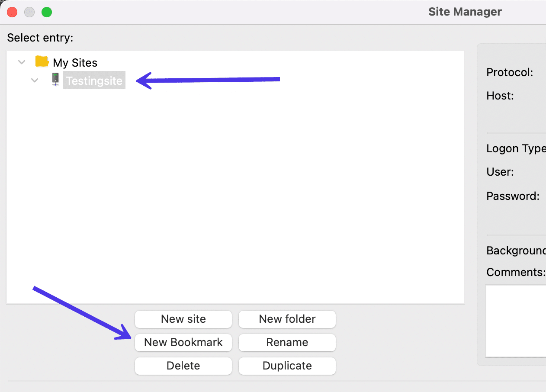Delete the selected site entry
546x392 pixels.
[x=183, y=366]
